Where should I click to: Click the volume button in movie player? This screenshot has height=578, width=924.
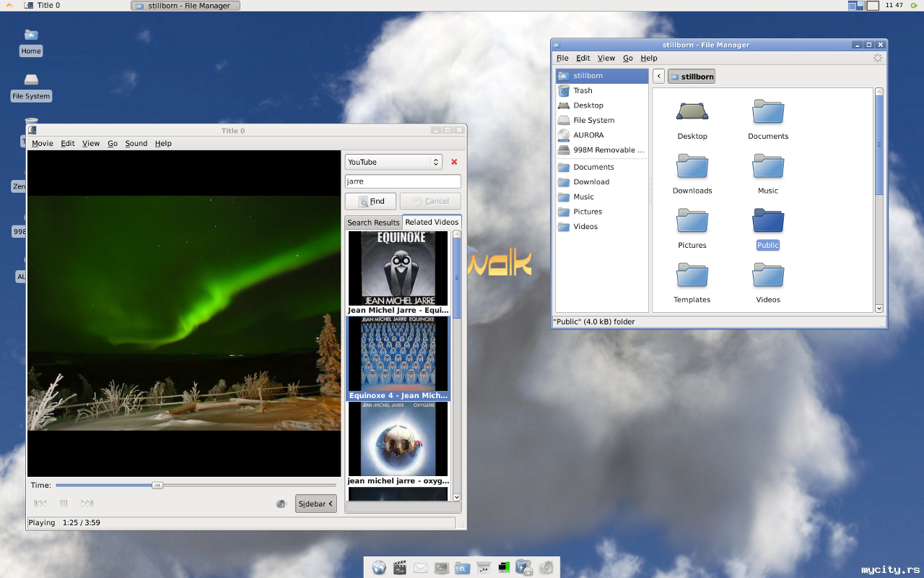tap(282, 504)
